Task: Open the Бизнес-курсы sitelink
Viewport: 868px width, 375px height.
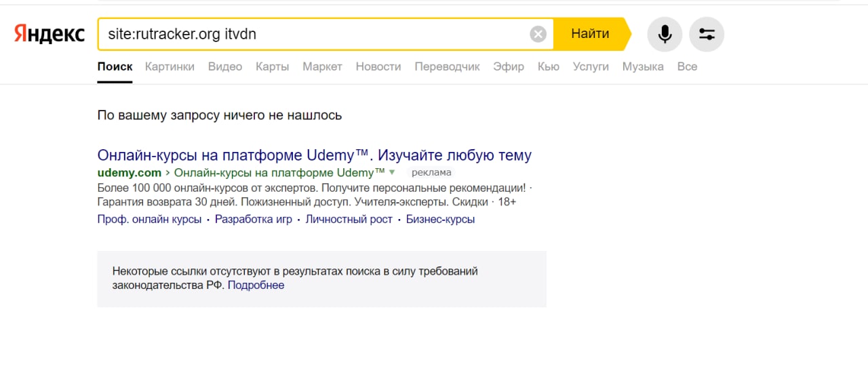Action: pyautogui.click(x=440, y=219)
